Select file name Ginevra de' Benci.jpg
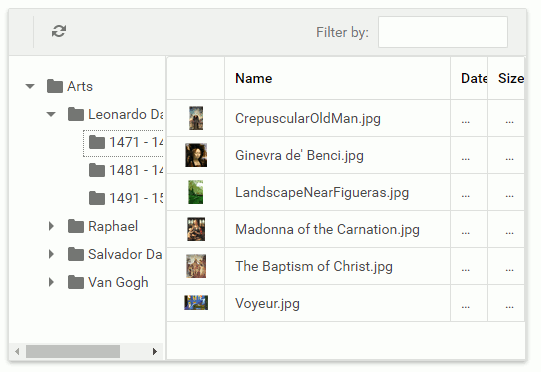Image resolution: width=541 pixels, height=372 pixels. click(299, 155)
